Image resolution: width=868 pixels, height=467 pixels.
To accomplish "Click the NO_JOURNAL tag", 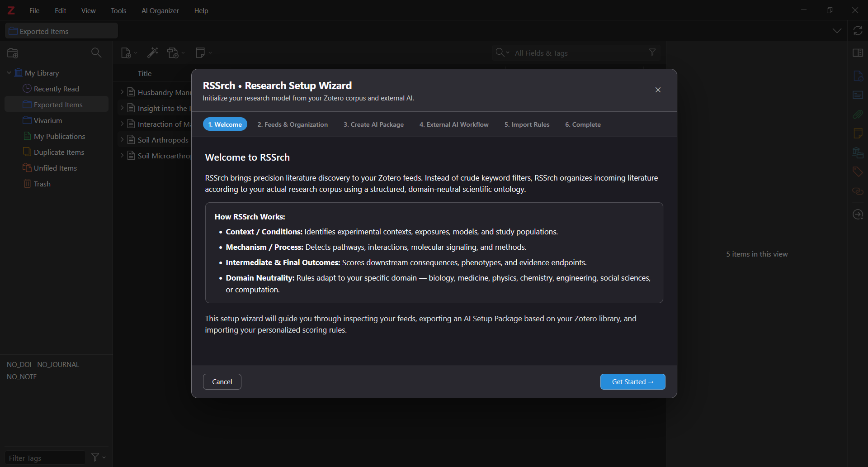I will (x=58, y=364).
